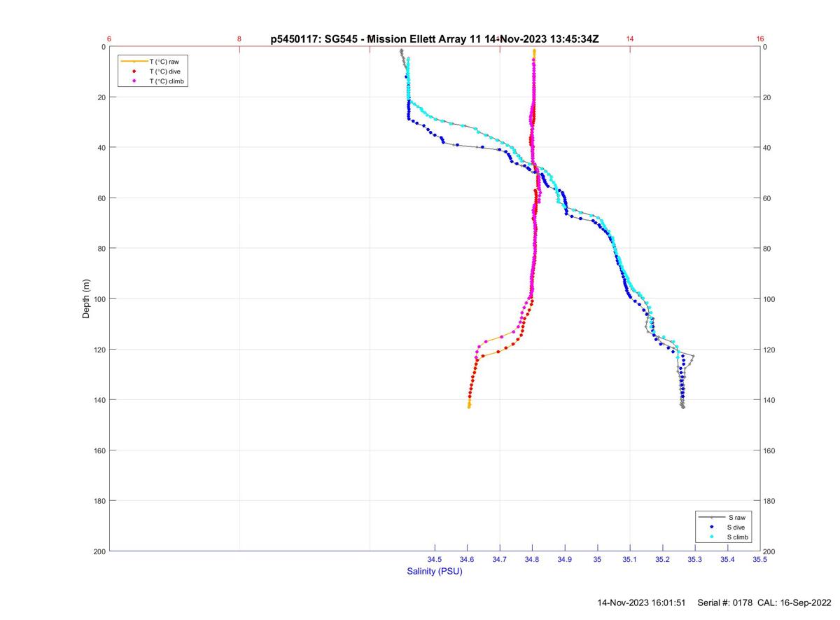The height and width of the screenshot is (620, 840).
Task: Click the '20' tick on the right depth axis
Action: pos(768,97)
